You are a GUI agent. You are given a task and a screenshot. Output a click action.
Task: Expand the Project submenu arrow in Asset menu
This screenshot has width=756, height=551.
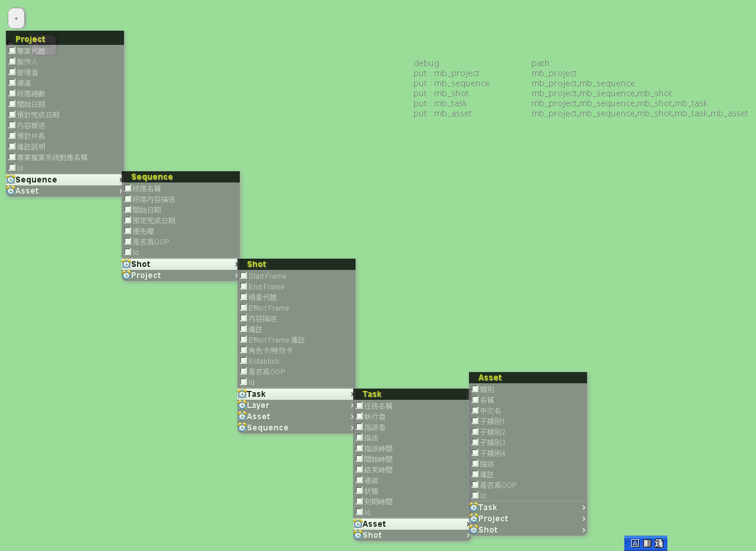584,519
